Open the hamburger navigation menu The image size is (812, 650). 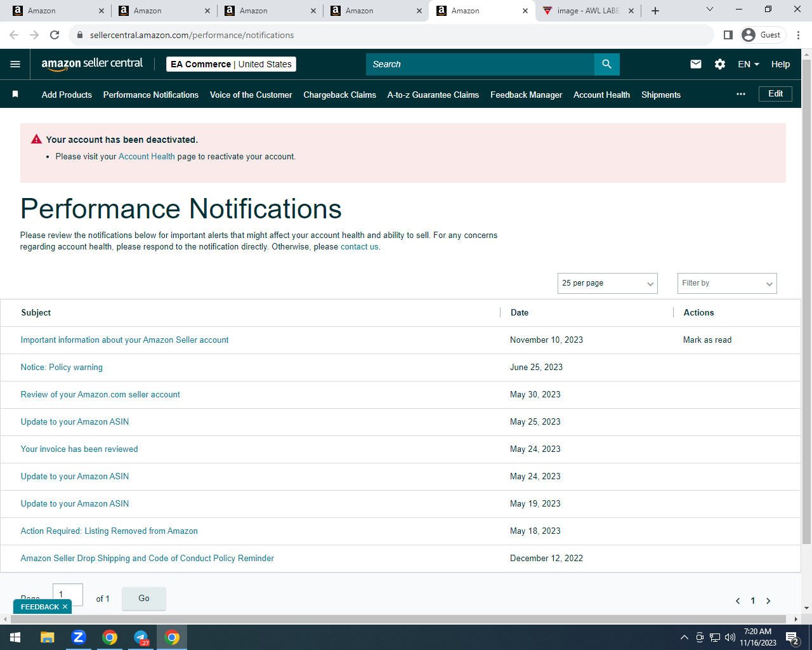coord(15,64)
